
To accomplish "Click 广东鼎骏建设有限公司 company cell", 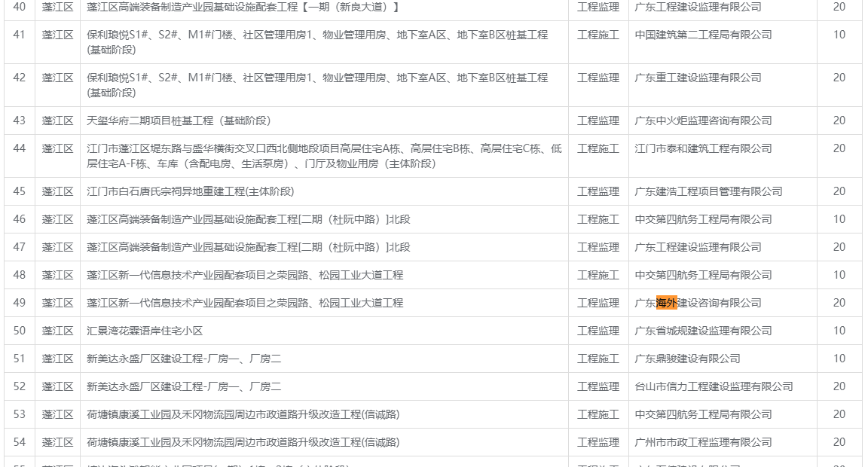I will tap(687, 359).
